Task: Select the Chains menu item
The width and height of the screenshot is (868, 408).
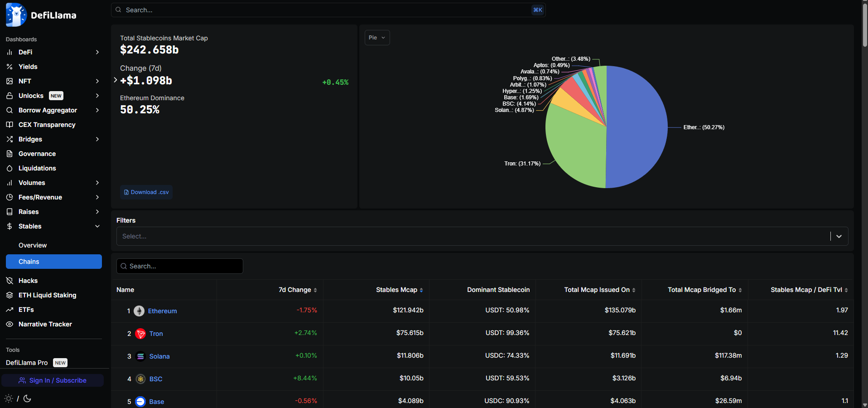Action: pyautogui.click(x=54, y=262)
